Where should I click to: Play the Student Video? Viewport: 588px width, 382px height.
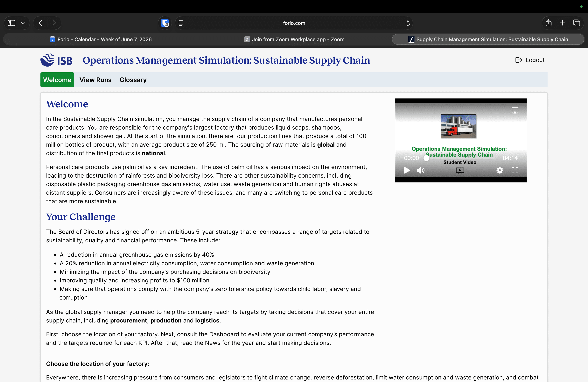click(x=407, y=170)
